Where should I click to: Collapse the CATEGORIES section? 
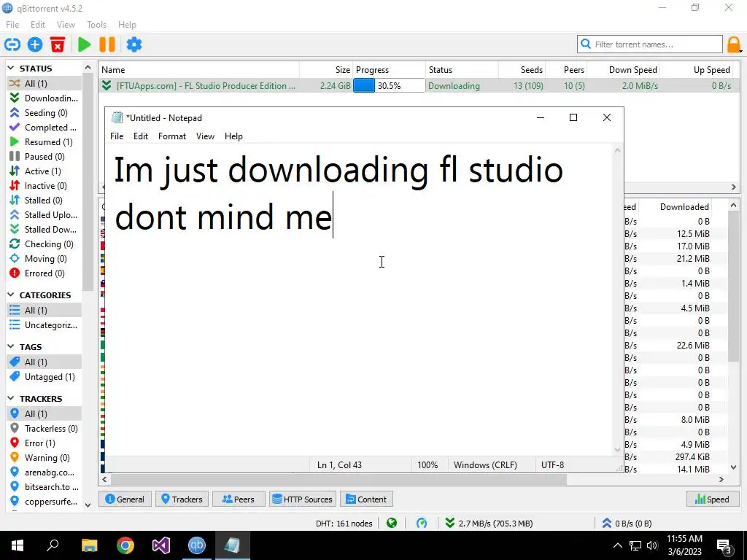tap(11, 295)
